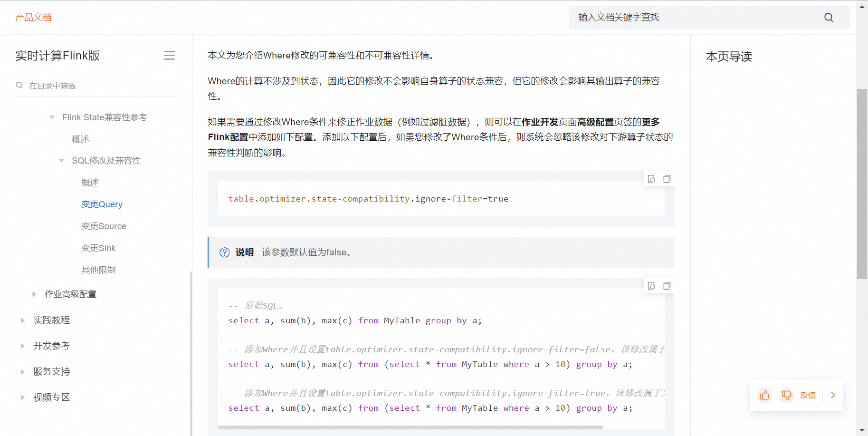
Task: Expand the 开发参考 section
Action: pos(22,346)
